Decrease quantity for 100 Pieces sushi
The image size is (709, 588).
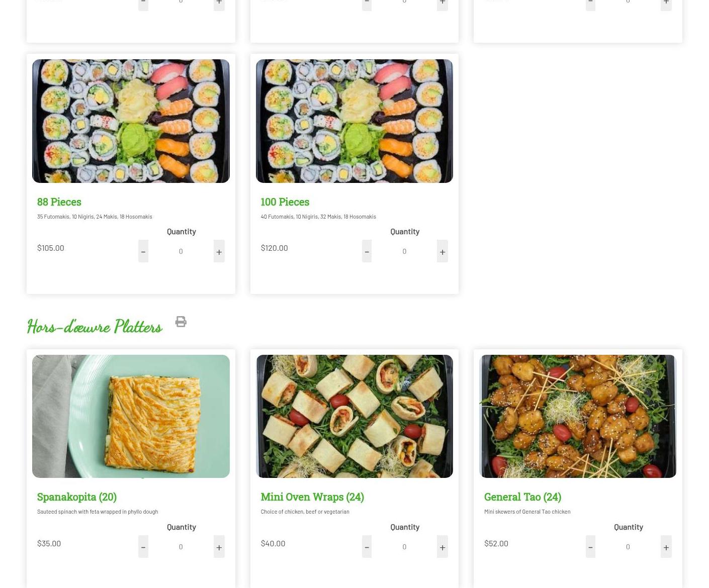[367, 251]
